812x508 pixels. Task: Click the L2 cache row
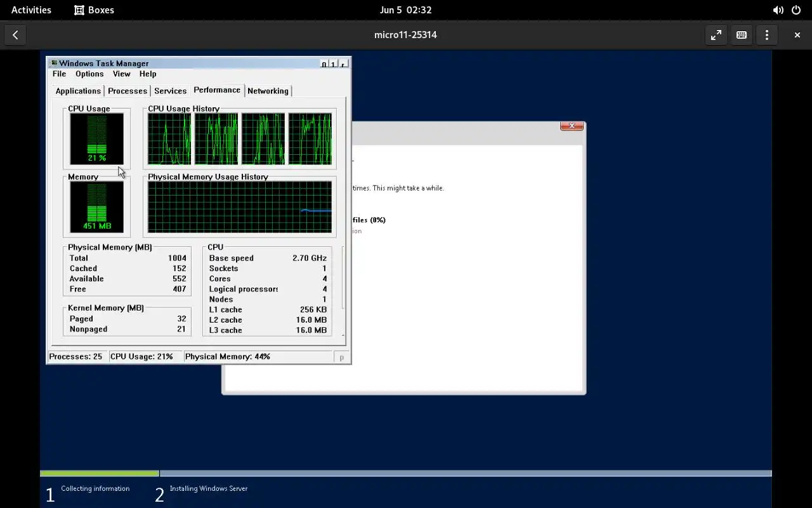pos(268,320)
